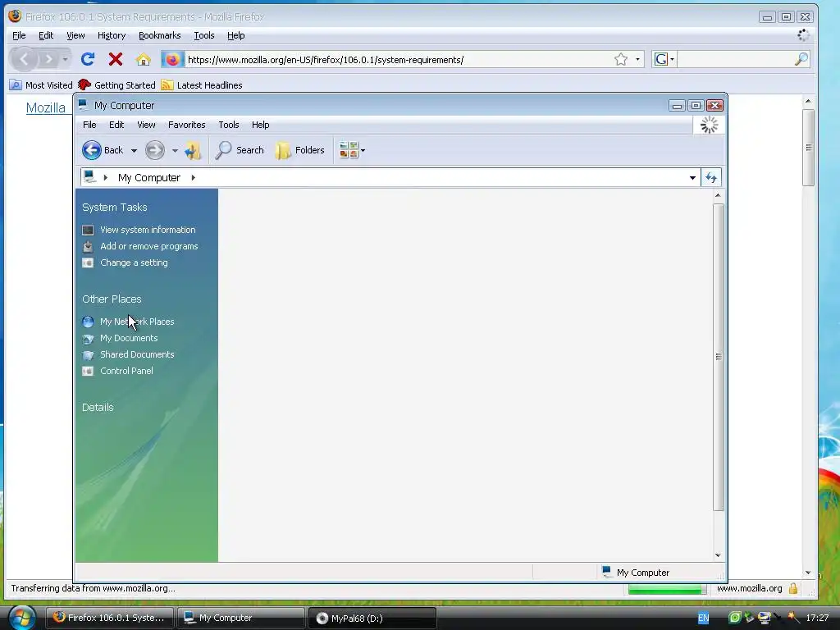Open Firefox Bookmarks menu
The height and width of the screenshot is (630, 840).
pos(160,35)
